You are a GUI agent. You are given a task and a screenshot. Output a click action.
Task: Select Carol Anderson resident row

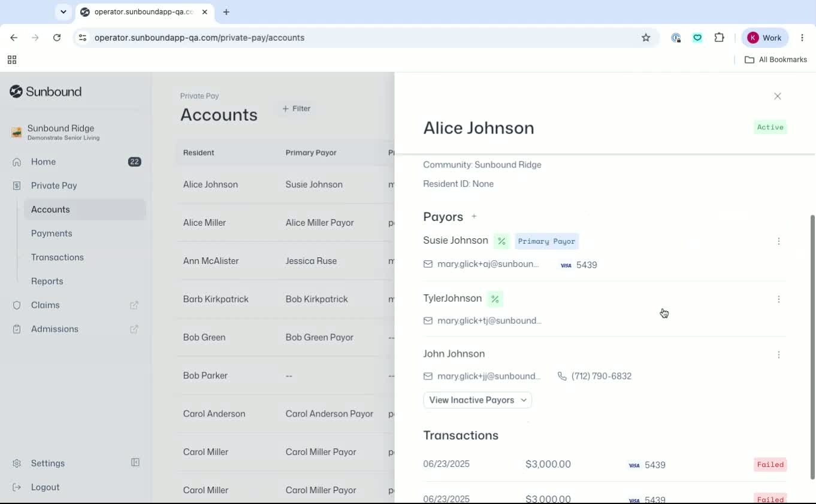(x=285, y=414)
